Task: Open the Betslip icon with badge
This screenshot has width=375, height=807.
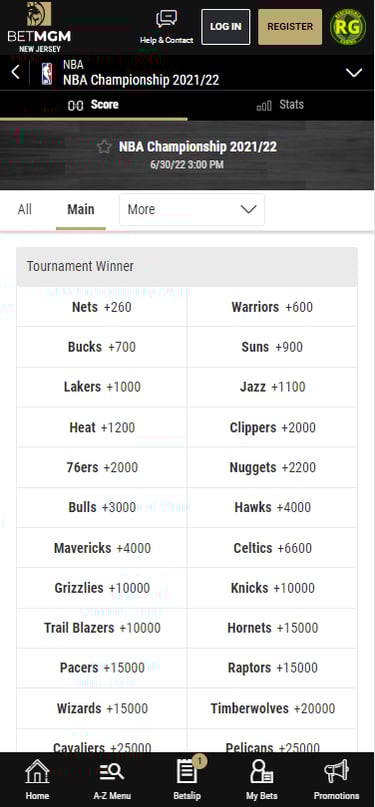Action: click(x=187, y=779)
